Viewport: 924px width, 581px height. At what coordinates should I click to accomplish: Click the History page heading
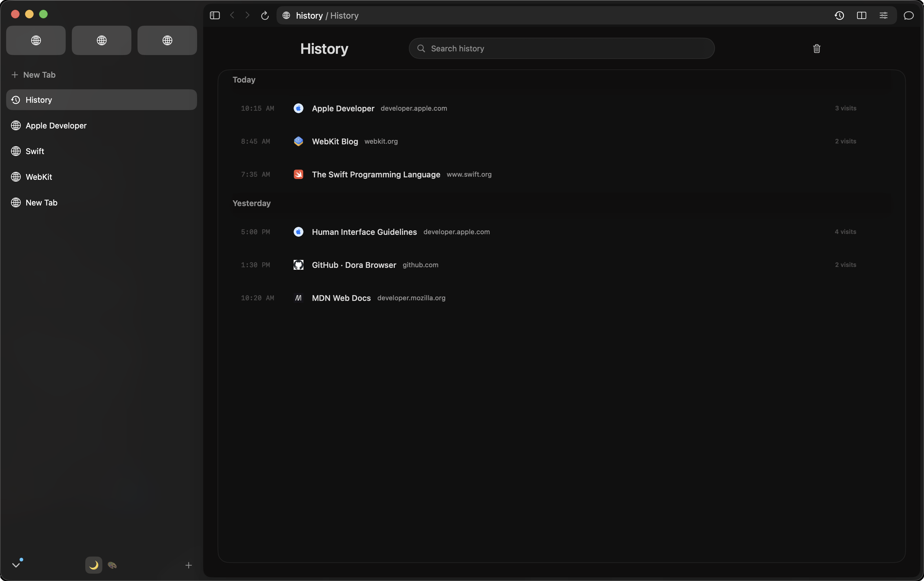[324, 49]
